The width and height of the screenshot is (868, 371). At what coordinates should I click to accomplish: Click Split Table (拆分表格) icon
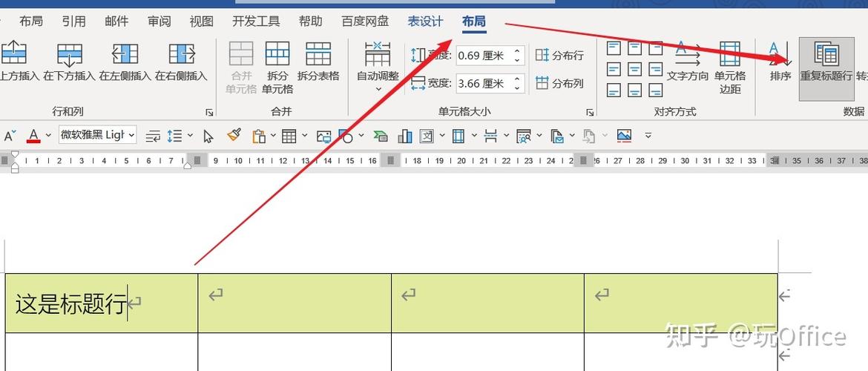point(318,53)
